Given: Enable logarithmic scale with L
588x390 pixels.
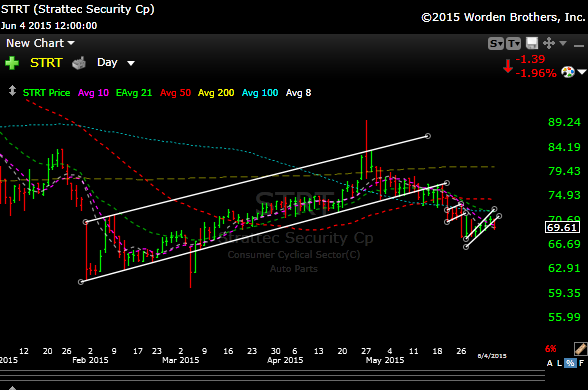Looking at the screenshot, I should point(560,363).
